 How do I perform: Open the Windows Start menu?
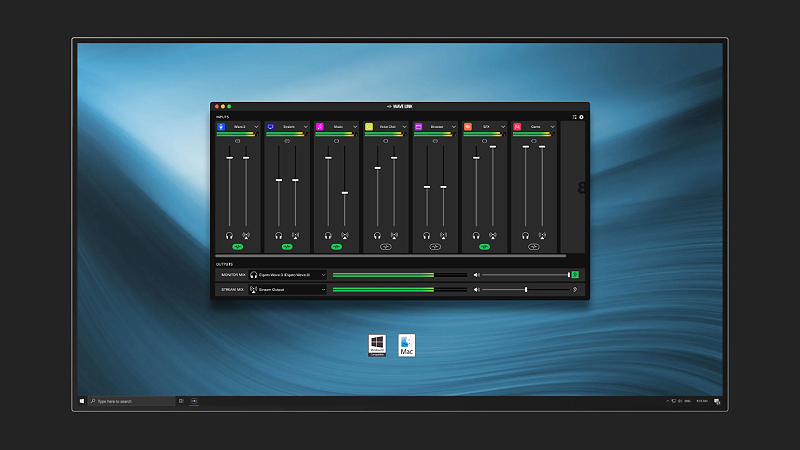click(x=82, y=401)
